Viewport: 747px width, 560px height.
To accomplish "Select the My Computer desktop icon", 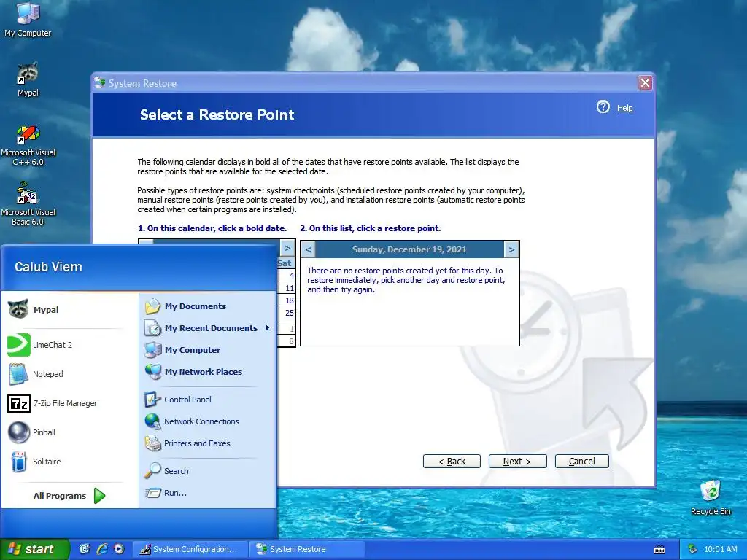I will point(28,20).
